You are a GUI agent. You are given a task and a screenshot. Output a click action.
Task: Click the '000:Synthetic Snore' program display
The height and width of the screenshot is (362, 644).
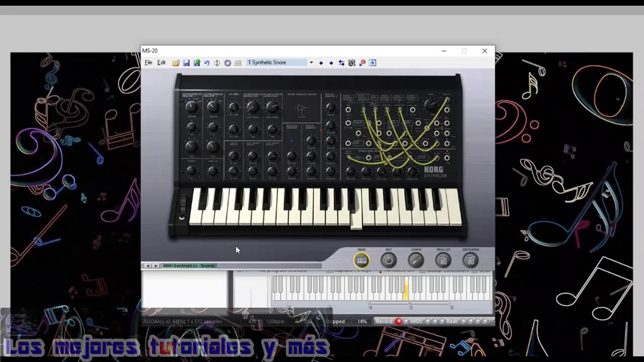tap(189, 266)
